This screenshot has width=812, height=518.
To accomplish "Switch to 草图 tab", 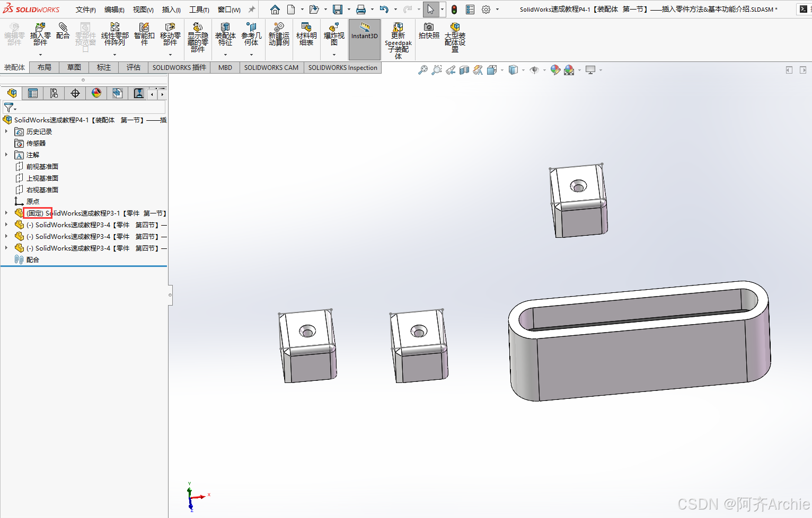I will [x=74, y=67].
